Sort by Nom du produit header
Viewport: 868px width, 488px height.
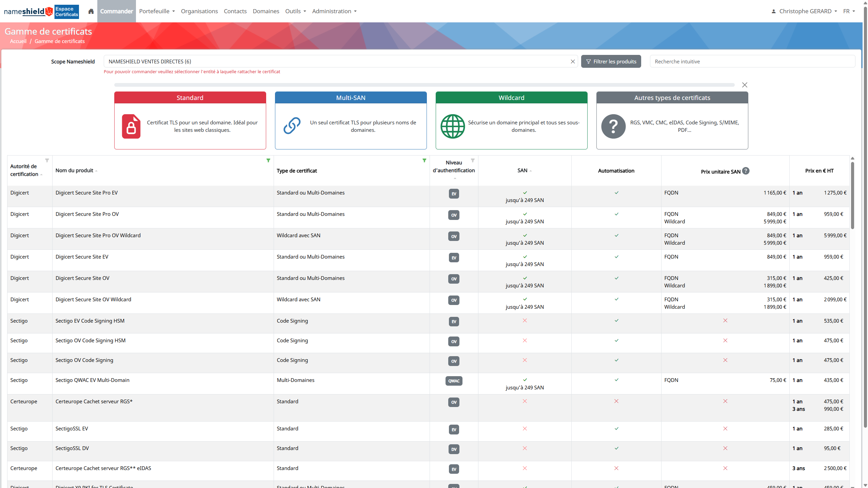77,170
